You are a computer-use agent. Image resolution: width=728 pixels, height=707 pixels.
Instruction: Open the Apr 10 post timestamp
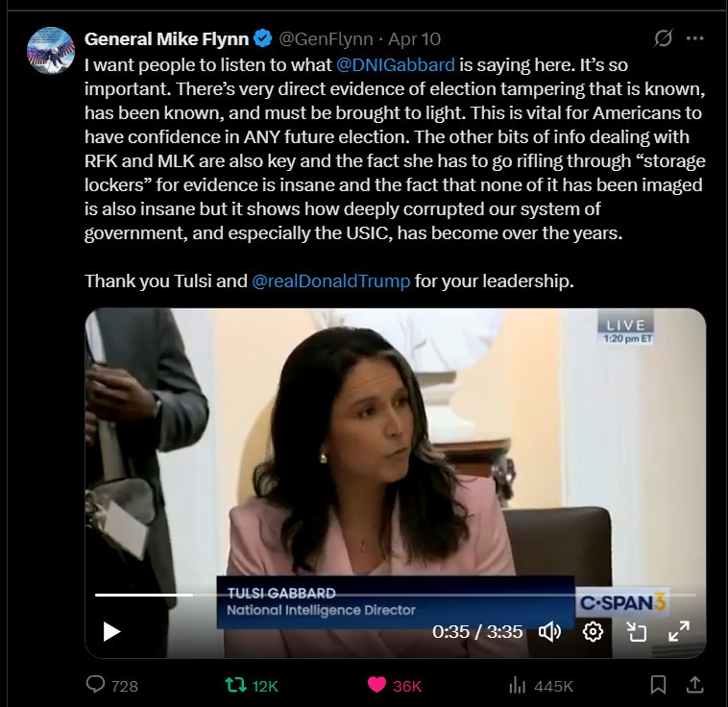tap(414, 39)
